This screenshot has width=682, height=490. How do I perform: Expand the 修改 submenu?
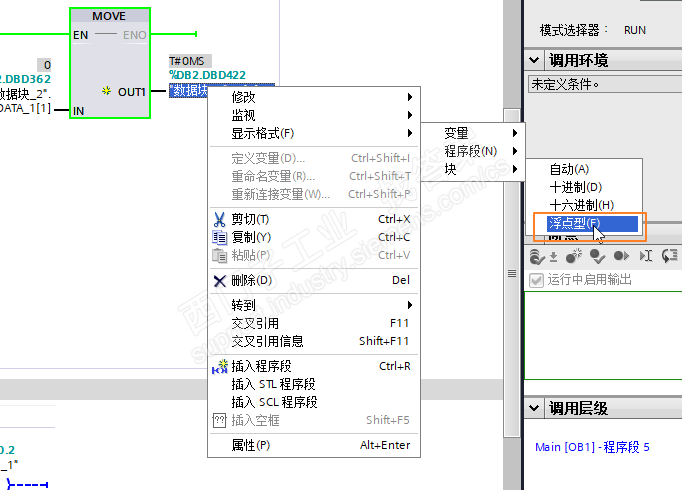(314, 97)
